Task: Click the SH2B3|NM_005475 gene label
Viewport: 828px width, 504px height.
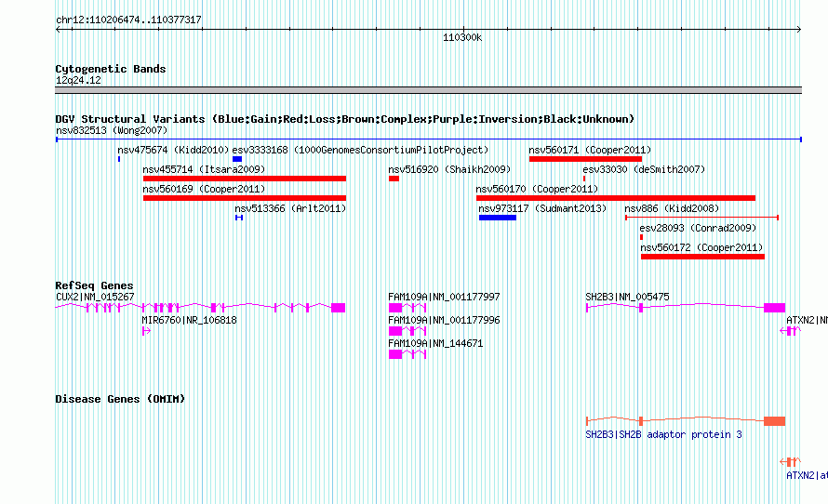Action: pos(627,297)
